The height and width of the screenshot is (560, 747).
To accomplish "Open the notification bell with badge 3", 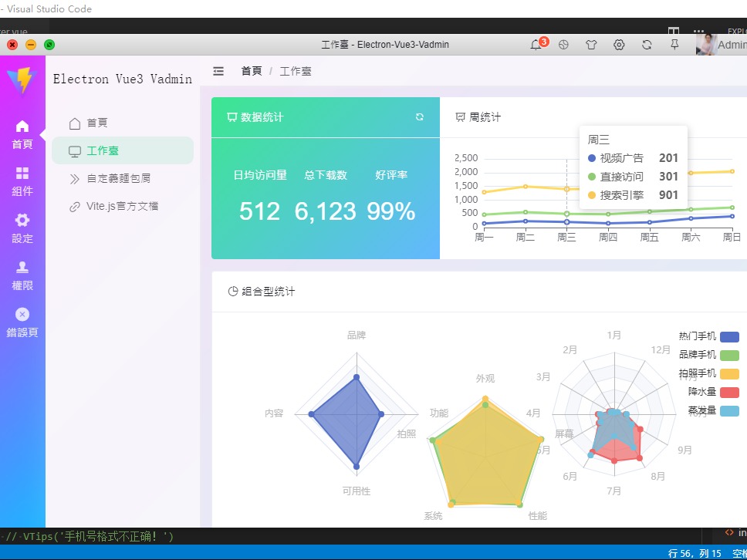I will (536, 45).
